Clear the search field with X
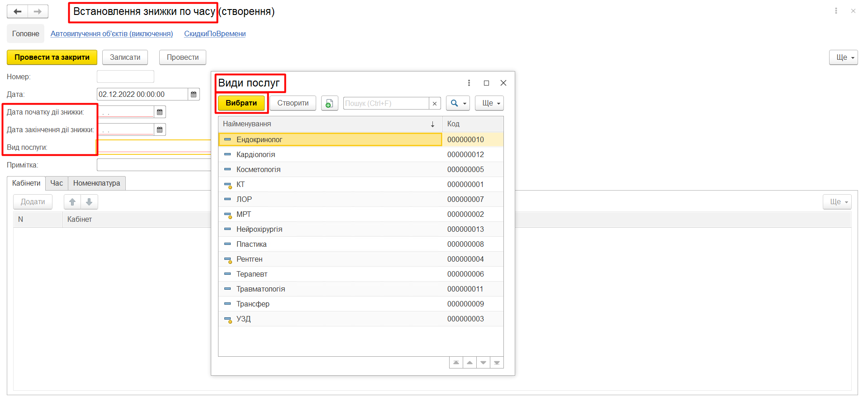The height and width of the screenshot is (397, 868). coord(435,104)
